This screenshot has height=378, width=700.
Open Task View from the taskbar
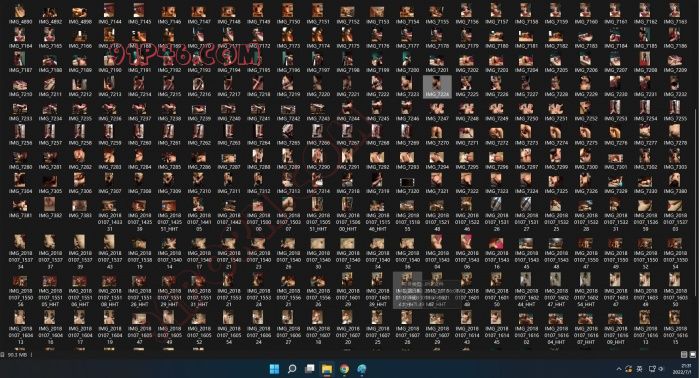(309, 369)
